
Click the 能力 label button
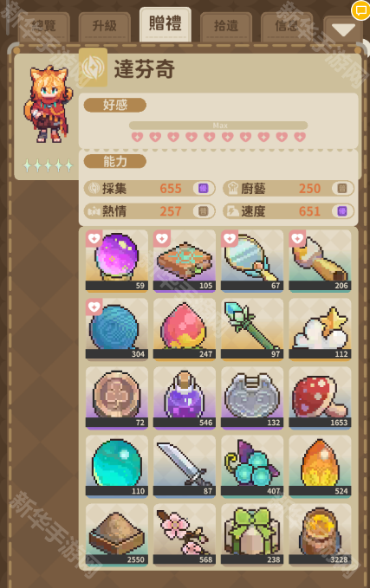(115, 161)
